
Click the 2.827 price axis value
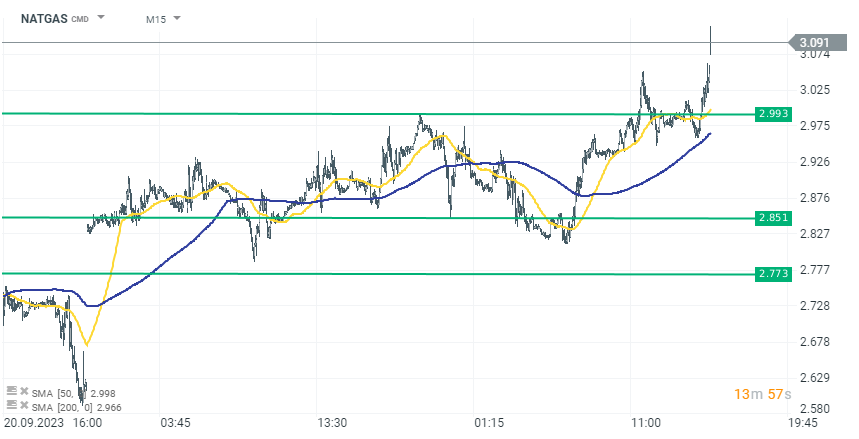[815, 234]
